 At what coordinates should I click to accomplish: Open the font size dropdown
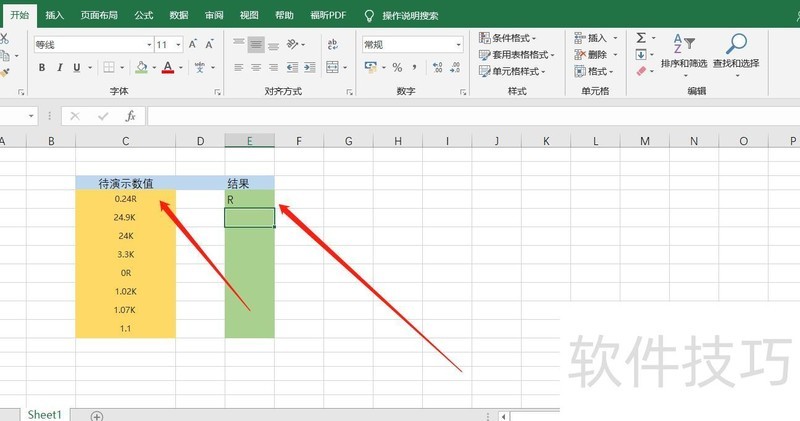178,45
